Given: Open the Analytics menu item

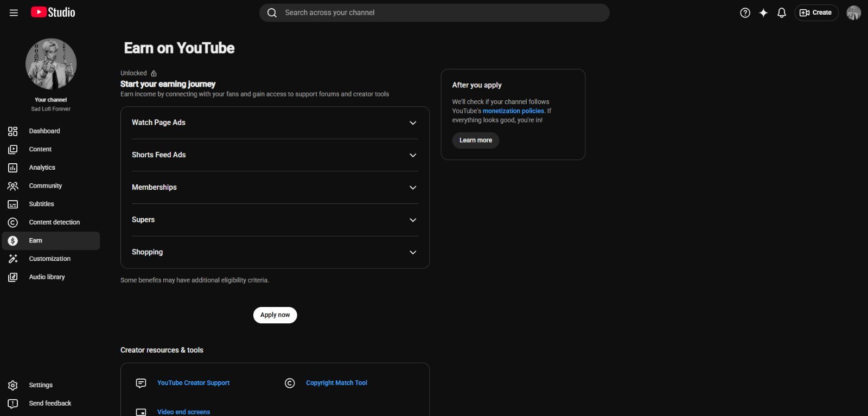Looking at the screenshot, I should point(42,168).
